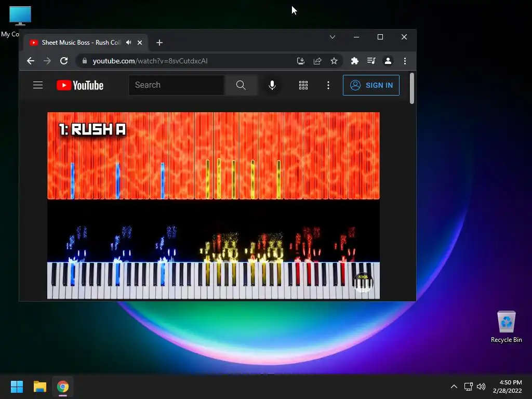Screen dimensions: 532x399
Task: Open the YouTube apps grid
Action: 303,85
